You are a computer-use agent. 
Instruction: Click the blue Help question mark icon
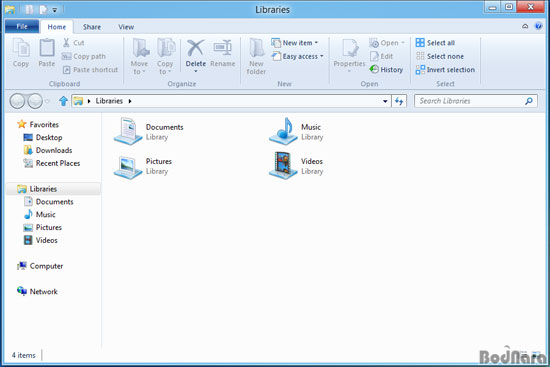[538, 26]
